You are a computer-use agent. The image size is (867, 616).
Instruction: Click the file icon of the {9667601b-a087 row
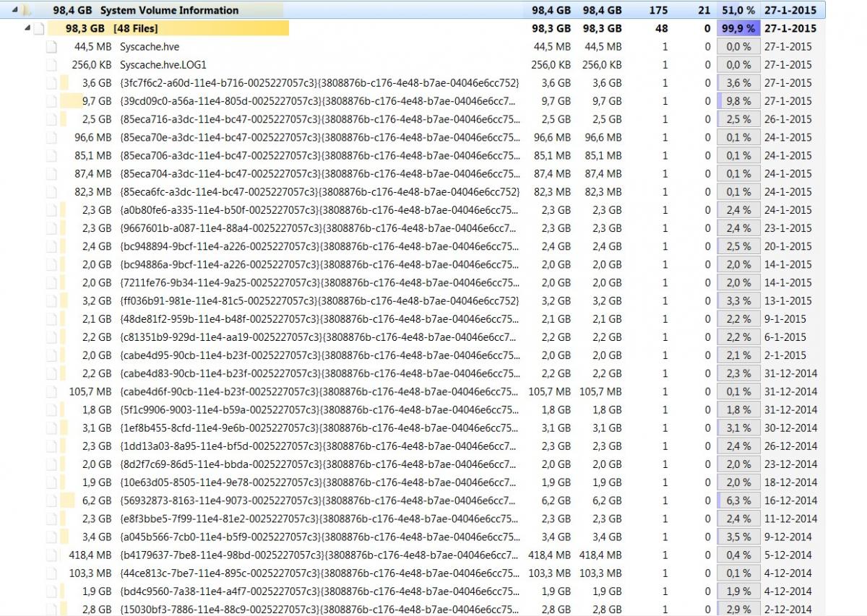[51, 228]
